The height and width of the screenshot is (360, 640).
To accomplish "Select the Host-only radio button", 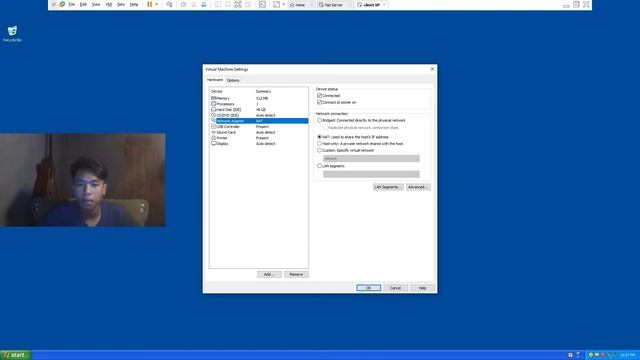I will pos(320,144).
